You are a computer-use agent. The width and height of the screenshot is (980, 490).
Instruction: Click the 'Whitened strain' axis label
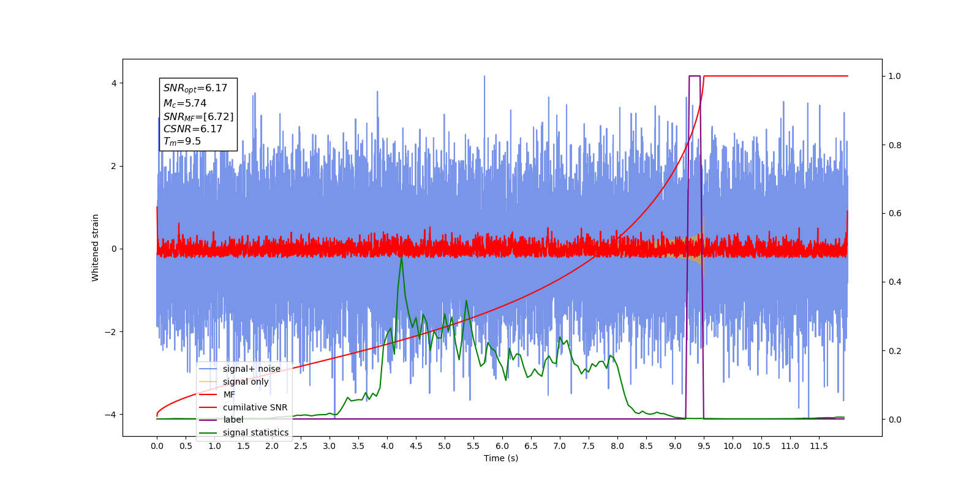click(x=96, y=247)
